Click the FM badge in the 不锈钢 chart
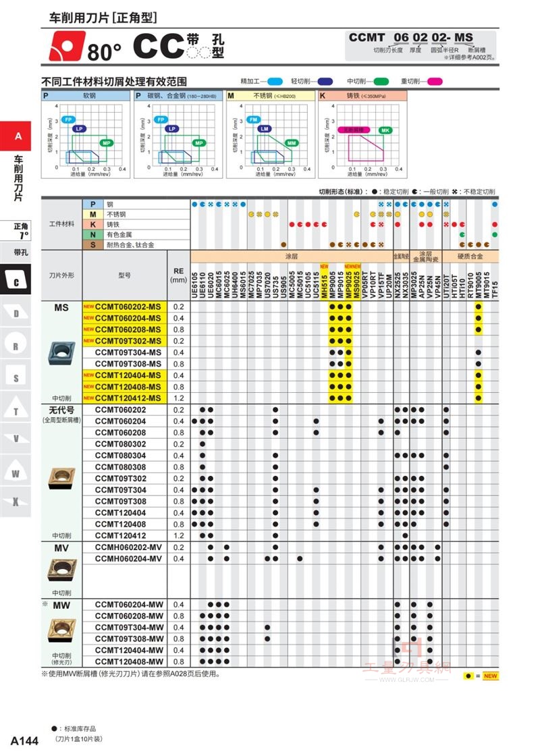 point(253,119)
